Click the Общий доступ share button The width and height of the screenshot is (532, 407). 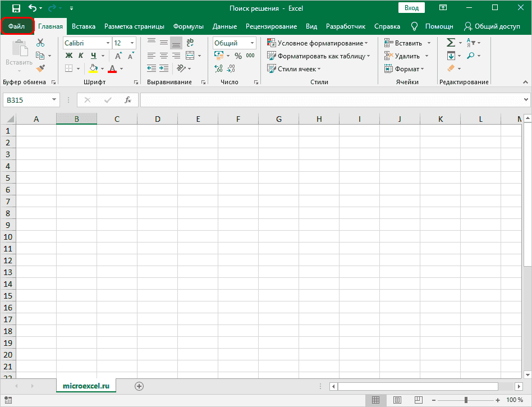coord(492,26)
